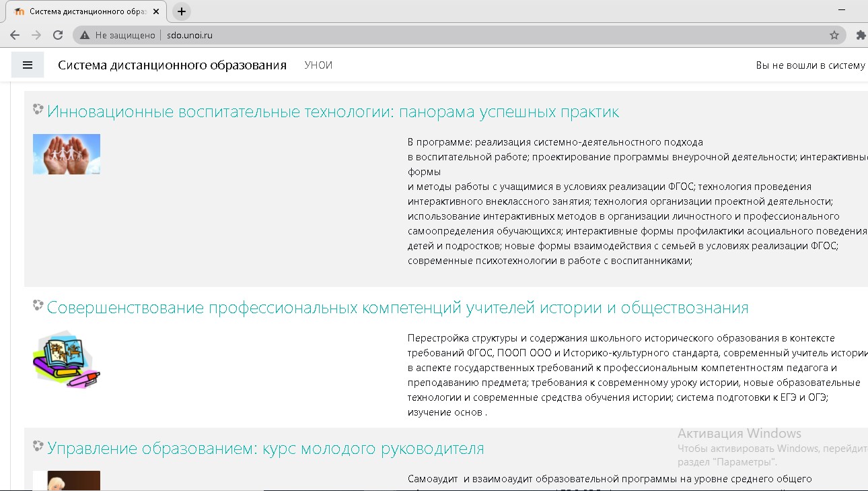The height and width of the screenshot is (491, 868).
Task: Open course 'Совершенствование профессиональных компетенций учителей истории'
Action: pyautogui.click(x=397, y=308)
